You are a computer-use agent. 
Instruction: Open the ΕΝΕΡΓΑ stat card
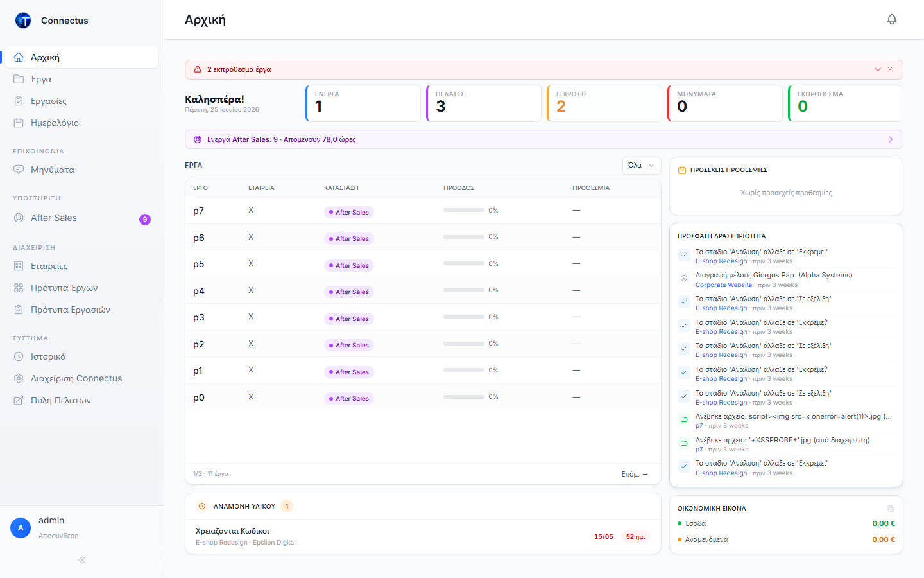point(363,103)
